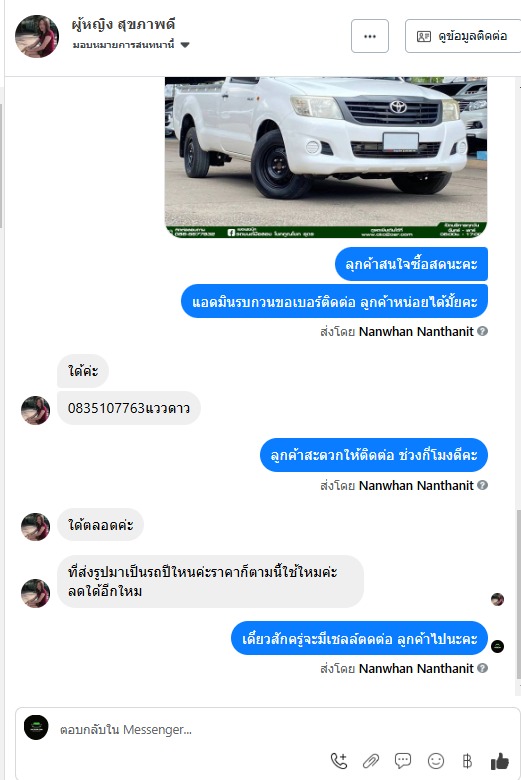Click the page avatar beside the composer
Screen dimensions: 521x780
36,728
